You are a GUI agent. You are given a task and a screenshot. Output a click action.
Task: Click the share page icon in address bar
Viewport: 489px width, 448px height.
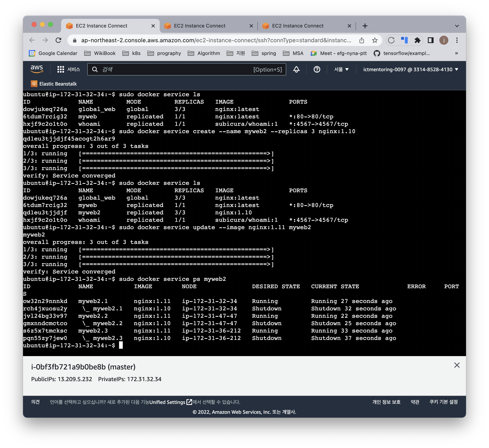[362, 40]
